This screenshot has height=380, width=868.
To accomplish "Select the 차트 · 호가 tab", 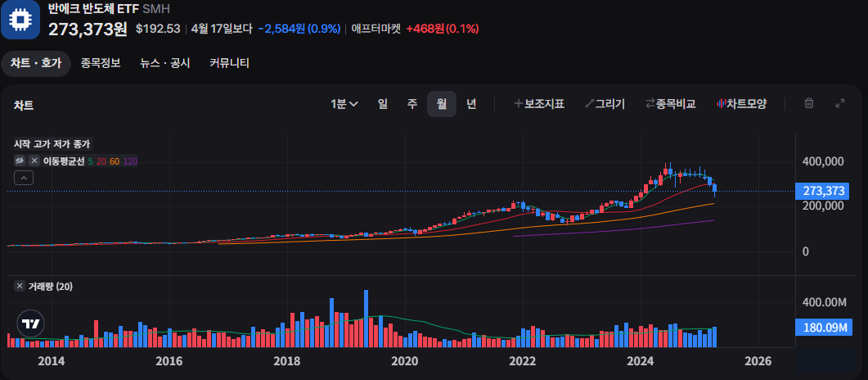I will pos(36,64).
